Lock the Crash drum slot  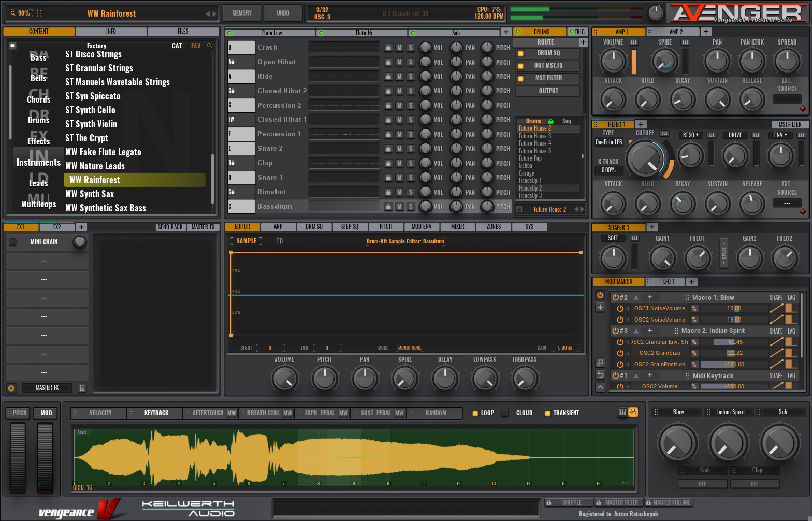388,48
